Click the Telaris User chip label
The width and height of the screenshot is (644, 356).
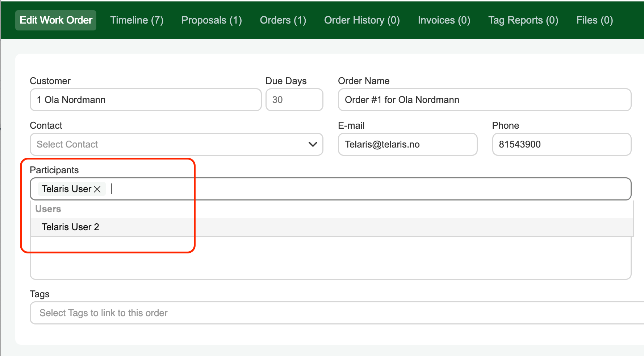pyautogui.click(x=66, y=189)
